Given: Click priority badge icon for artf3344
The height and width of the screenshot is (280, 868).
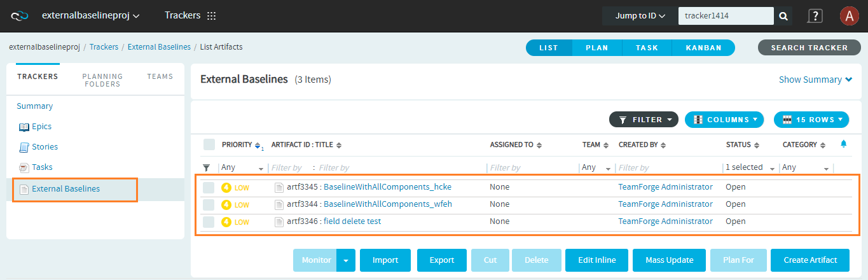Looking at the screenshot, I should coord(226,204).
